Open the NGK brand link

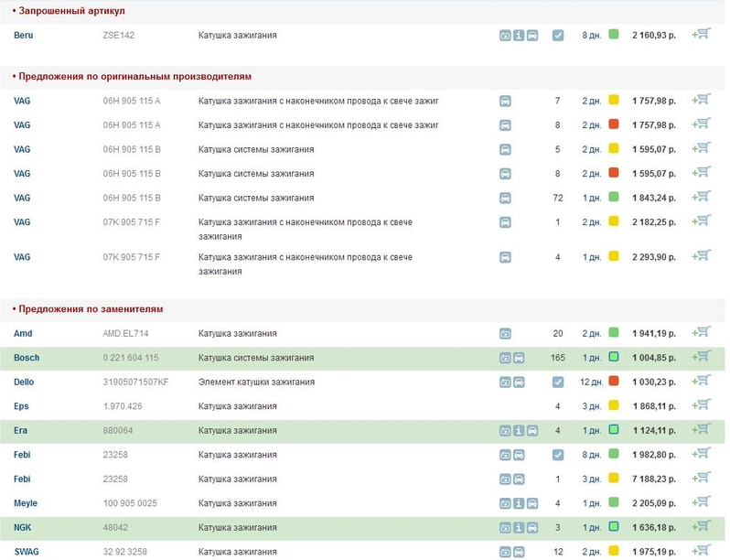(22, 527)
